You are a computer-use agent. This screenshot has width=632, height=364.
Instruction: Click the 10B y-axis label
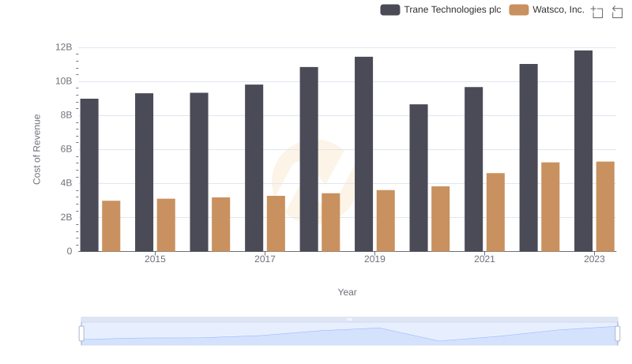point(64,81)
